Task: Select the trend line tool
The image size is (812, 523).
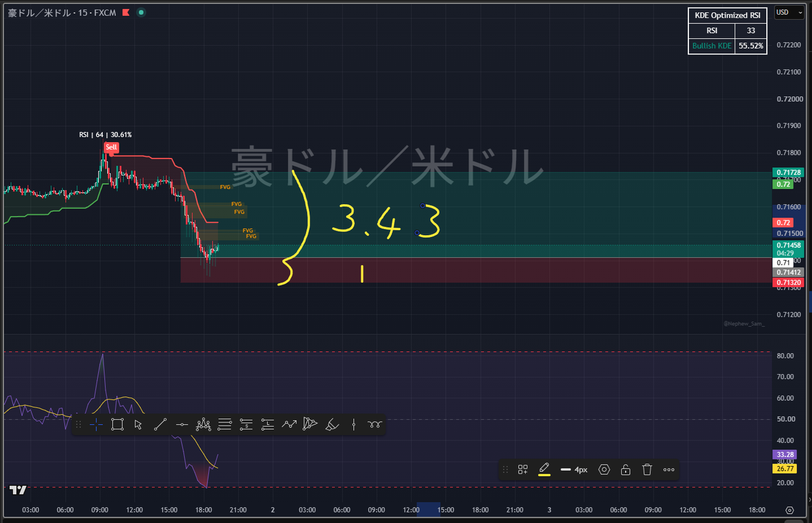Action: pos(160,425)
